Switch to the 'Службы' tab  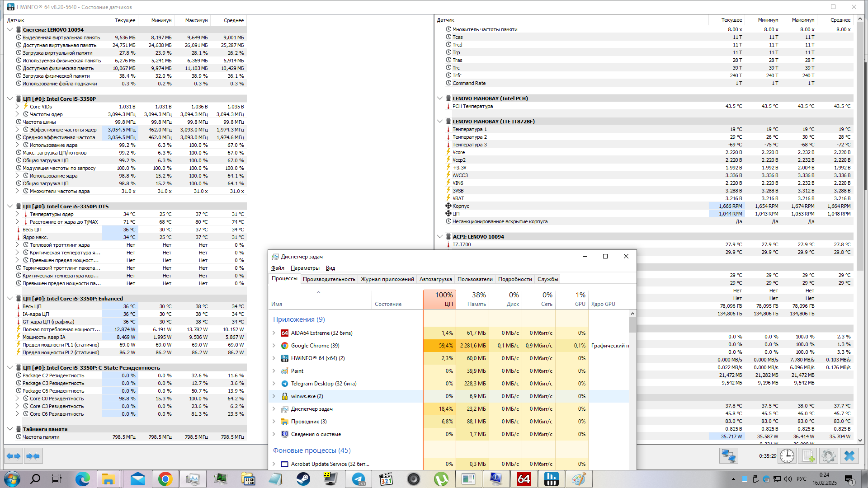click(548, 279)
